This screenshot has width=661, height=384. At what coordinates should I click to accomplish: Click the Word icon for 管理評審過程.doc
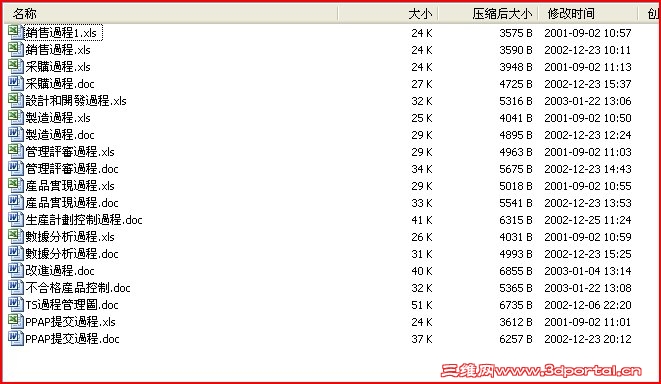(x=16, y=168)
